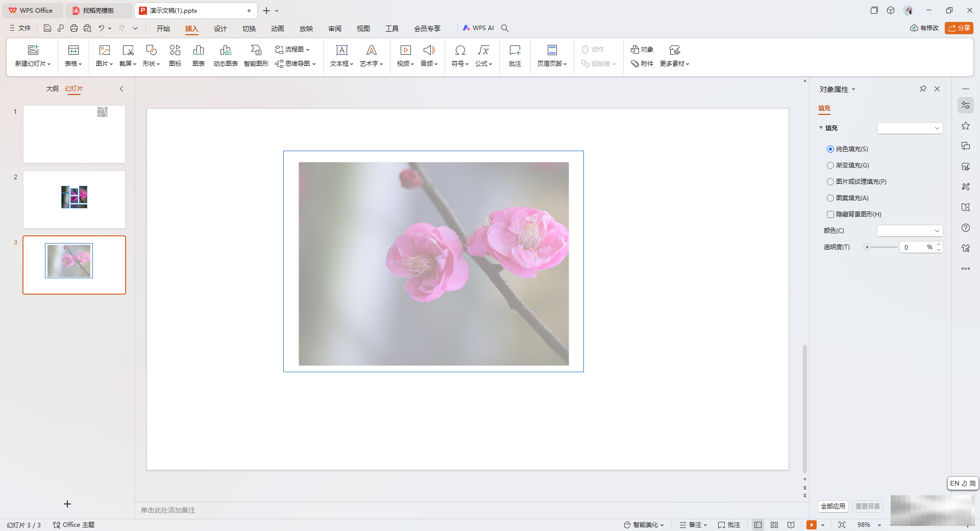Pin the 对象属性 panel
This screenshot has height=531, width=980.
click(x=923, y=89)
